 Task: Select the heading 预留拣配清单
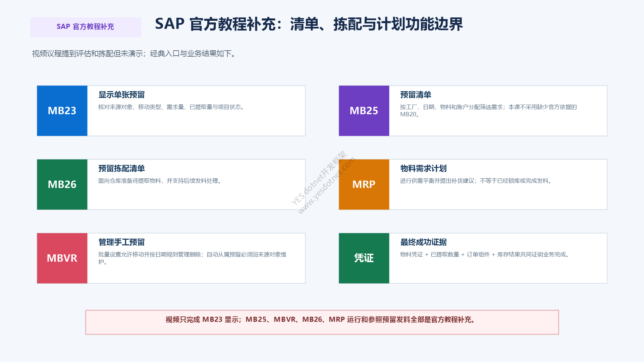point(121,169)
